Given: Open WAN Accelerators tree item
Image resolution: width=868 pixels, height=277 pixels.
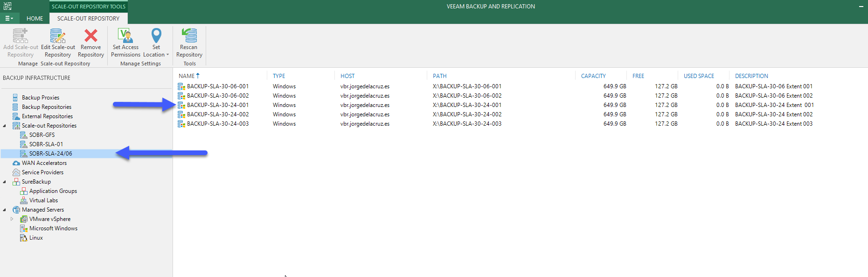Looking at the screenshot, I should tap(44, 163).
